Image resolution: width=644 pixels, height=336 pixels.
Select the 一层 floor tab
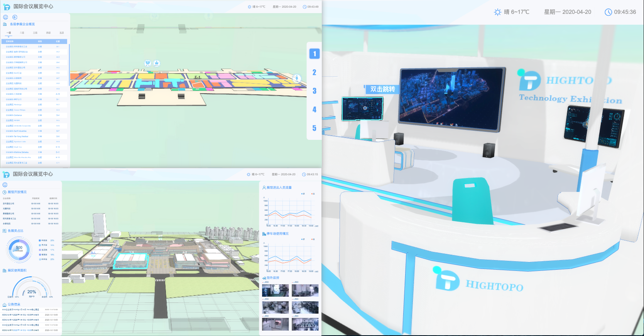9,33
